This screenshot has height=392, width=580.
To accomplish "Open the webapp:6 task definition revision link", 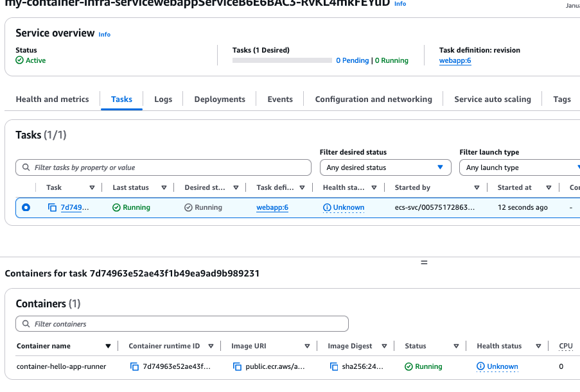I will point(455,61).
